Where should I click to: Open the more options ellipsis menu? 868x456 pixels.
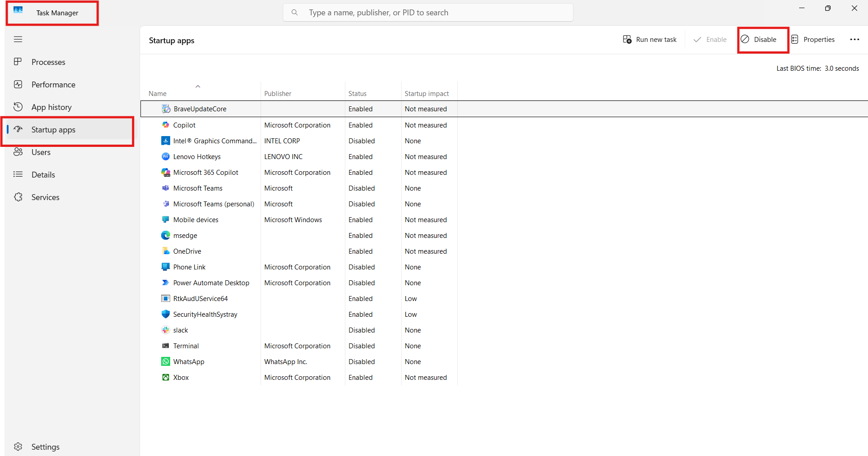[854, 39]
